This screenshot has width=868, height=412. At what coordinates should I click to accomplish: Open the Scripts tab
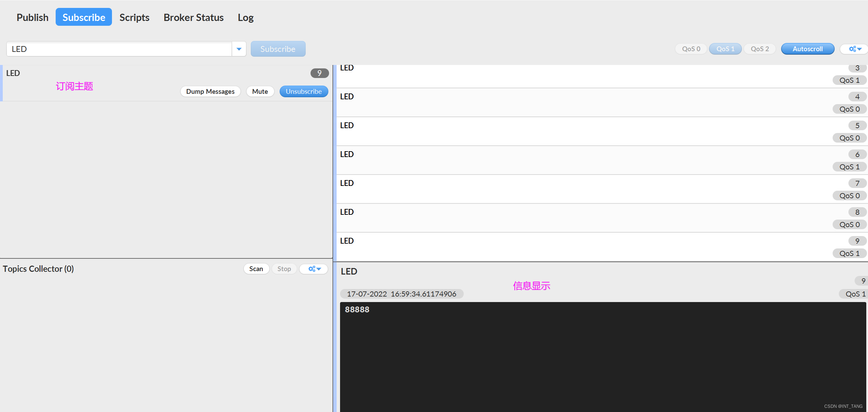[134, 18]
